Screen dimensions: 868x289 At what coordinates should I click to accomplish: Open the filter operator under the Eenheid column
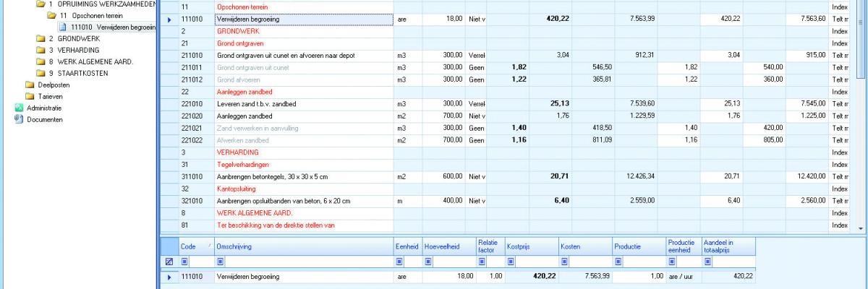(x=400, y=262)
